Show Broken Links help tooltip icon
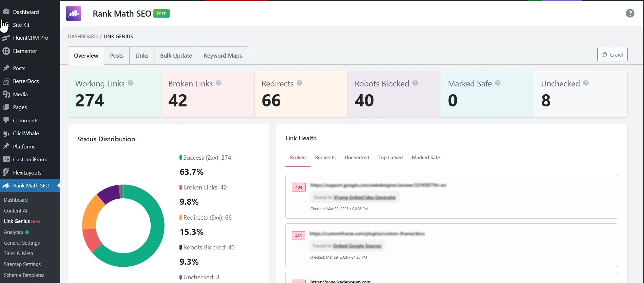Screen dimensions: 644x283 pos(219,83)
